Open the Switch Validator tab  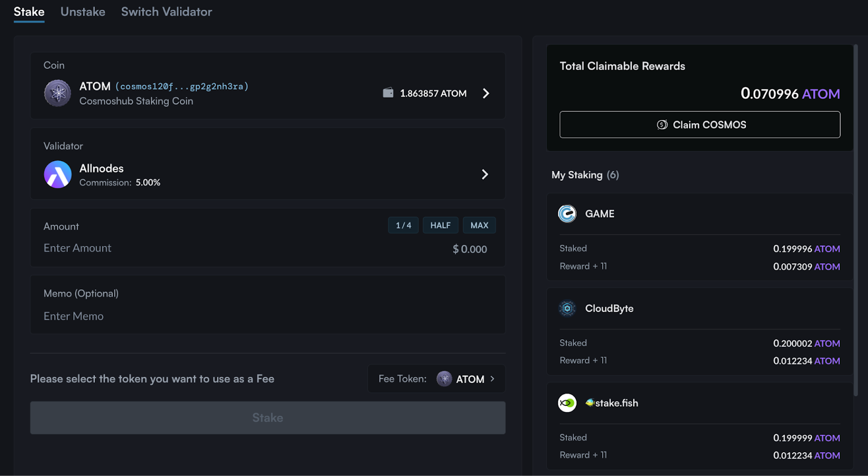coord(167,11)
